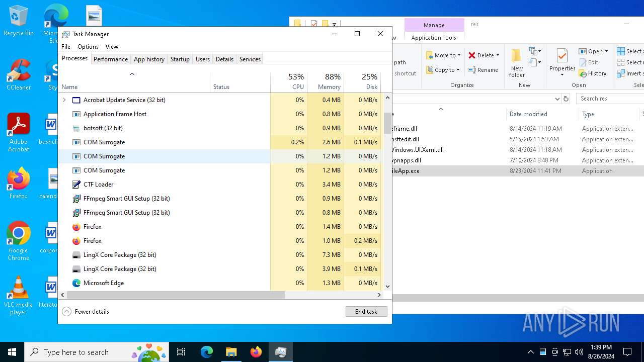This screenshot has width=644, height=362.
Task: Open Adobe Acrobat desktop icon
Action: (19, 133)
